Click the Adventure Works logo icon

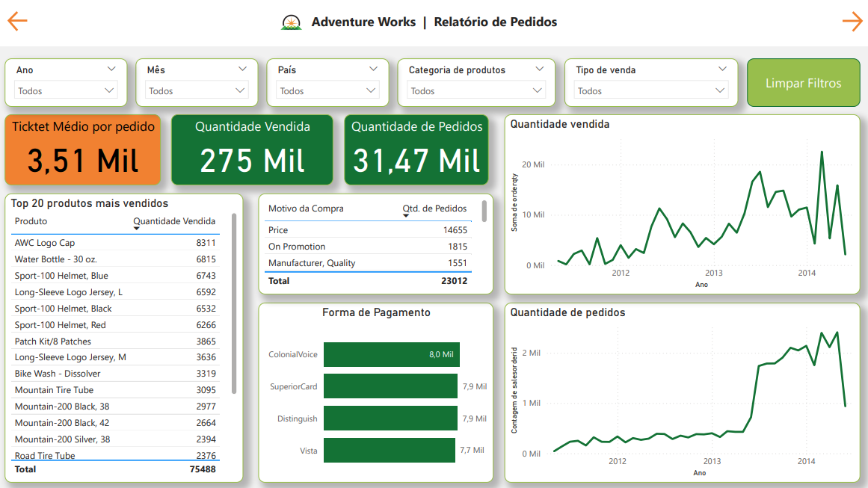coord(291,22)
